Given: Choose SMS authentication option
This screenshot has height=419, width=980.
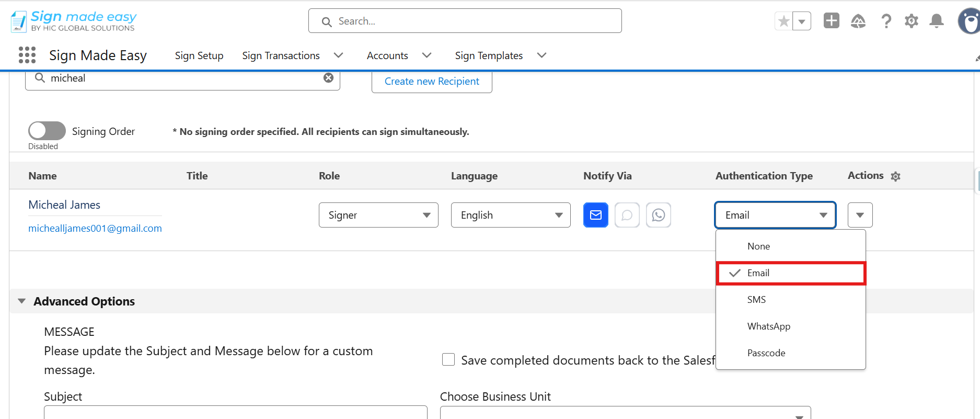Looking at the screenshot, I should [791, 300].
